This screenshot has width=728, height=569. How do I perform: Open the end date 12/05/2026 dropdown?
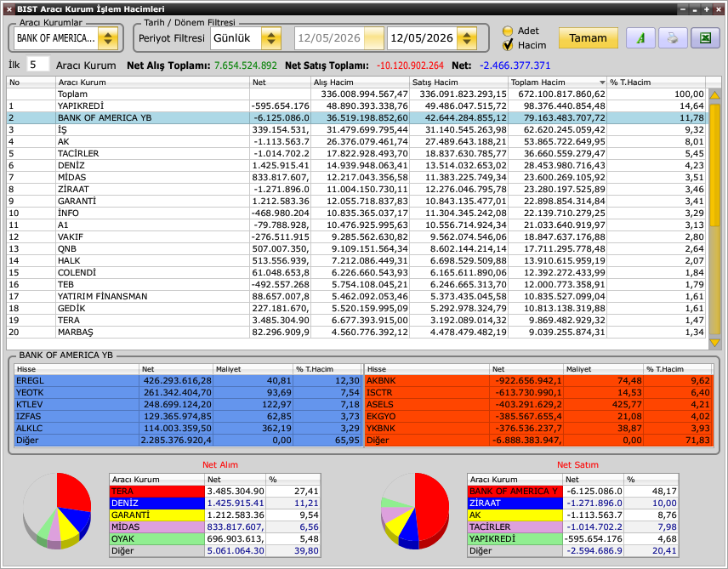click(467, 38)
